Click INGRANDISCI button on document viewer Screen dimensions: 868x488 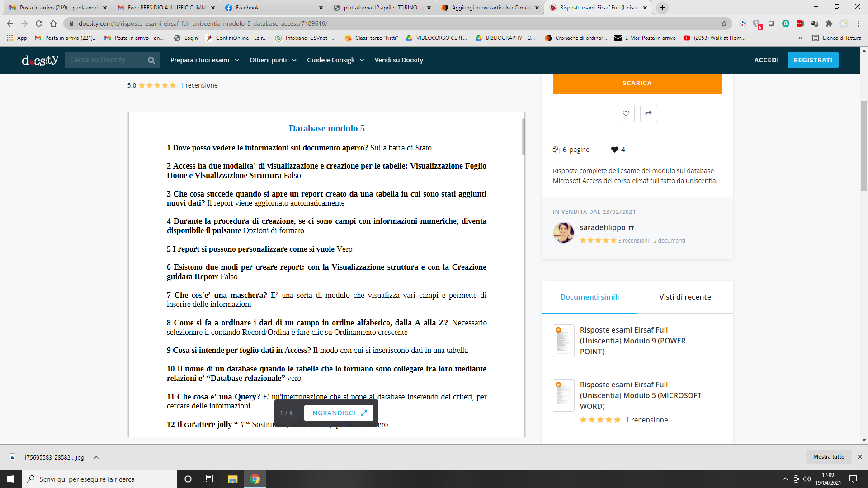[338, 413]
